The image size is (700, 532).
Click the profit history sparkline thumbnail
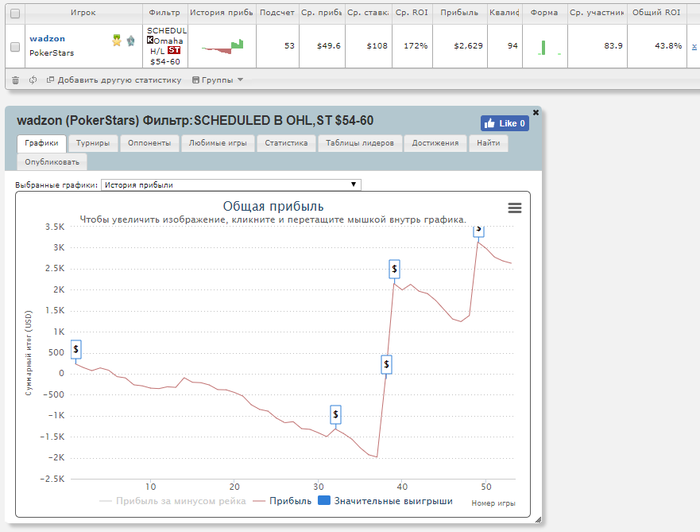click(222, 46)
